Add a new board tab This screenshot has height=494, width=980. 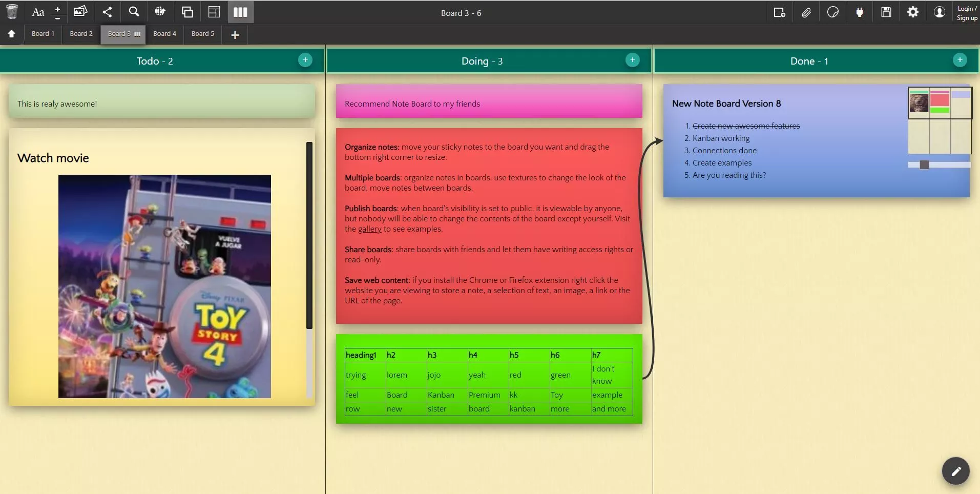pyautogui.click(x=235, y=35)
